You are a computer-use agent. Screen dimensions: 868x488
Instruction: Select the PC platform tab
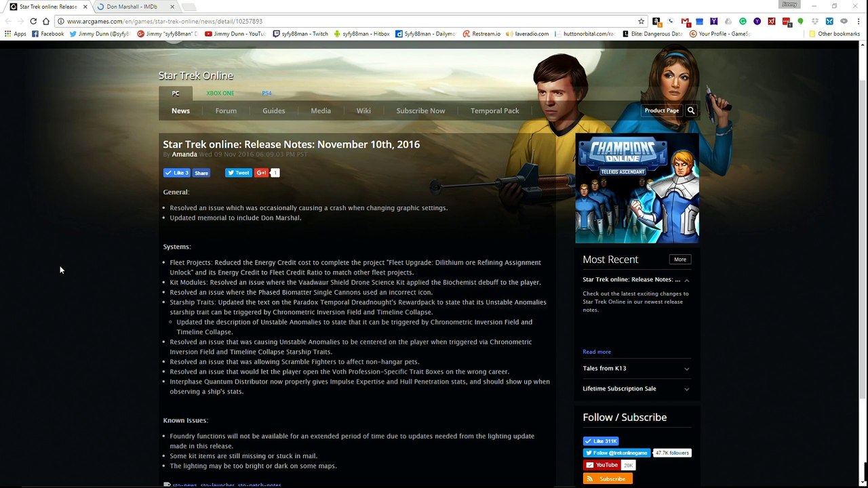pyautogui.click(x=176, y=94)
